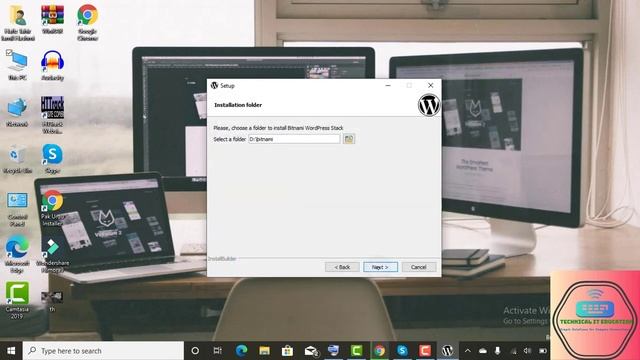Image resolution: width=640 pixels, height=360 pixels.
Task: Select Network desktop icon
Action: [x=18, y=112]
